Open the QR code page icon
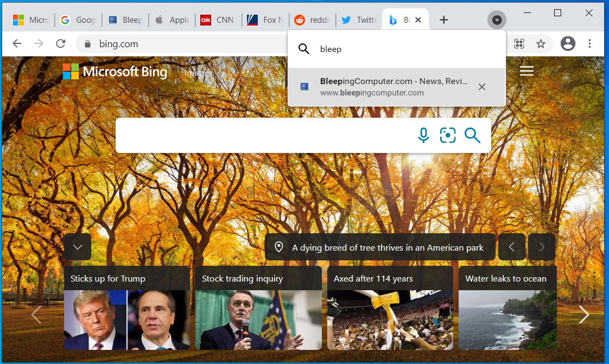This screenshot has height=364, width=609. click(x=519, y=43)
